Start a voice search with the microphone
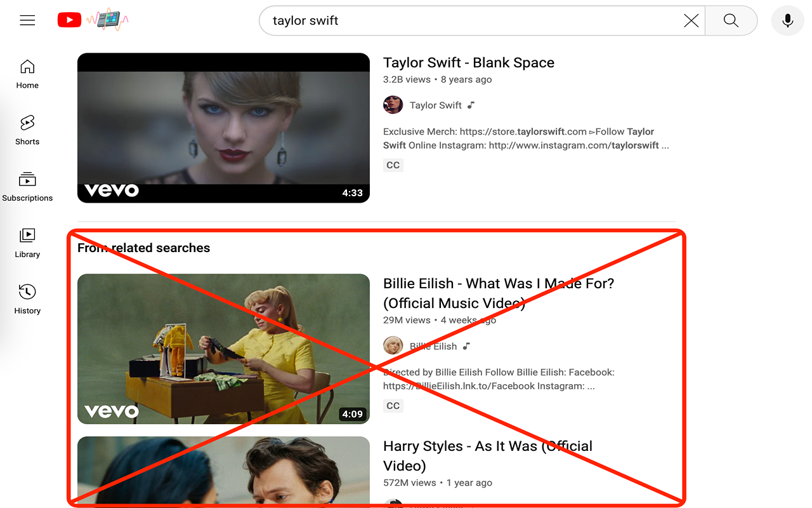Image resolution: width=812 pixels, height=508 pixels. [x=787, y=20]
